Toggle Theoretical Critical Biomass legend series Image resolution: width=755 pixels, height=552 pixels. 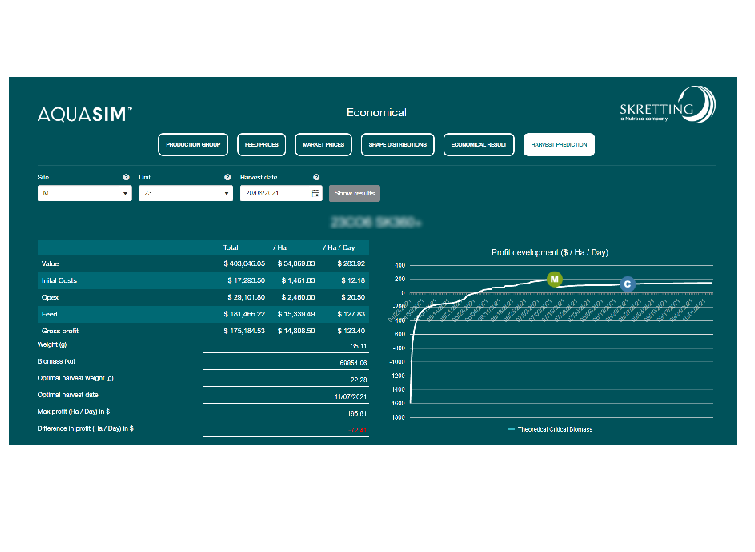tap(550, 429)
